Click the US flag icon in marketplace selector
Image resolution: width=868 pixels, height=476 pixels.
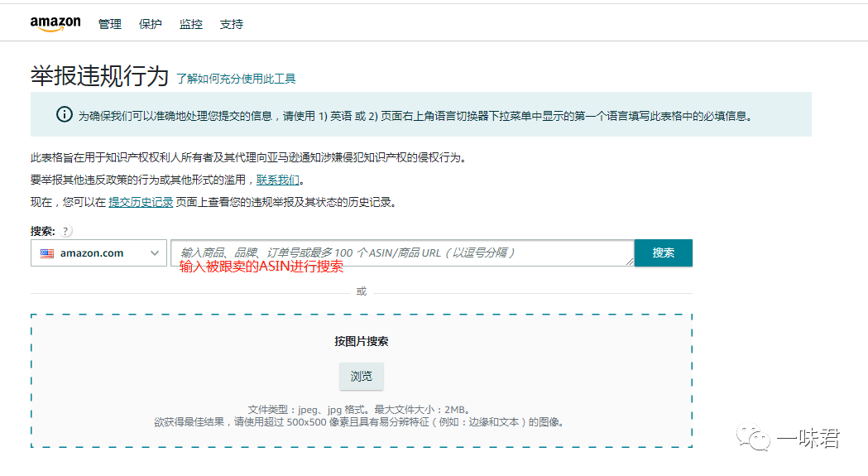click(x=47, y=253)
